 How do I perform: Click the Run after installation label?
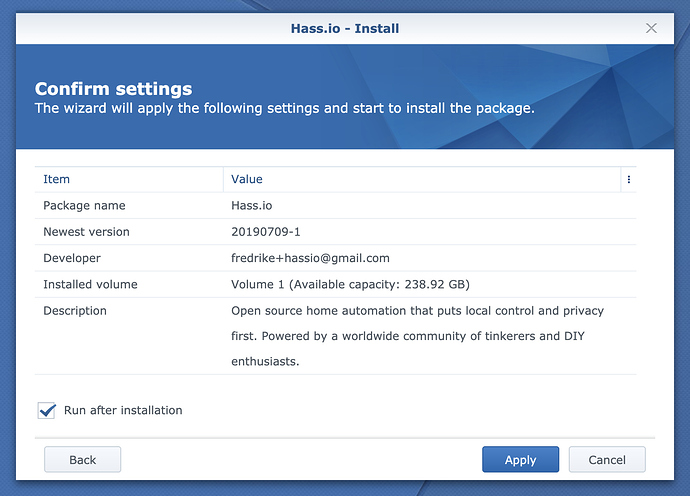123,410
